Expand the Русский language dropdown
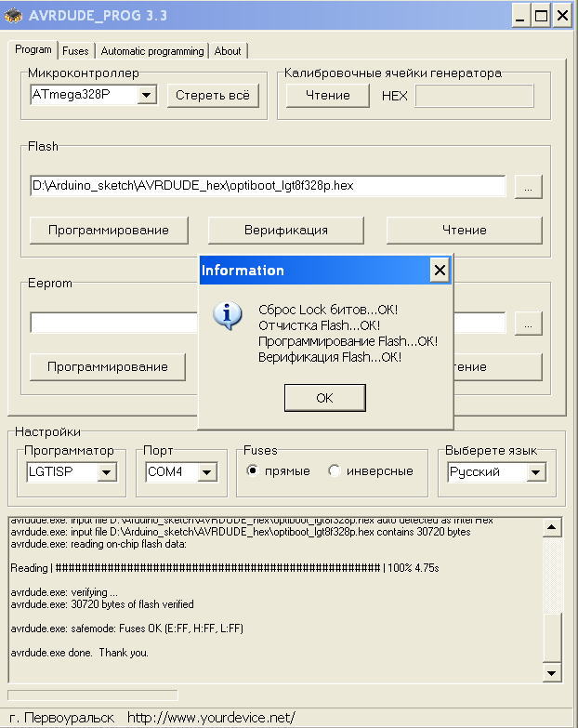 click(535, 472)
